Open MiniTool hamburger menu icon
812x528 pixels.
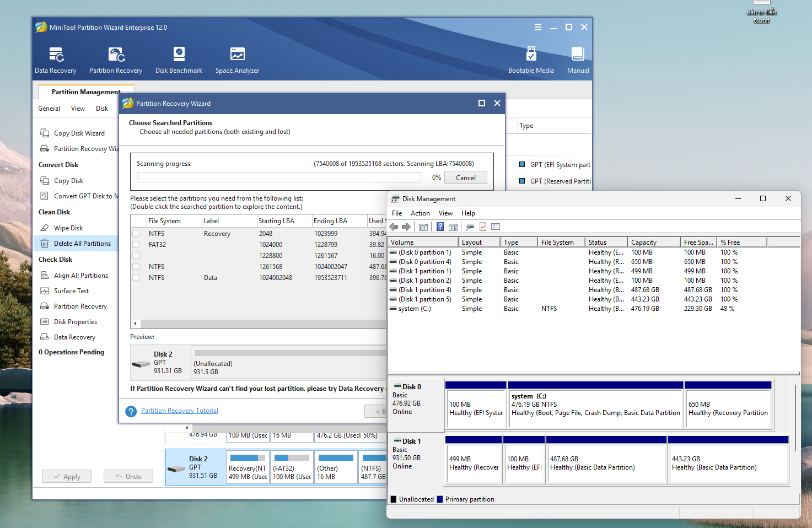point(538,27)
